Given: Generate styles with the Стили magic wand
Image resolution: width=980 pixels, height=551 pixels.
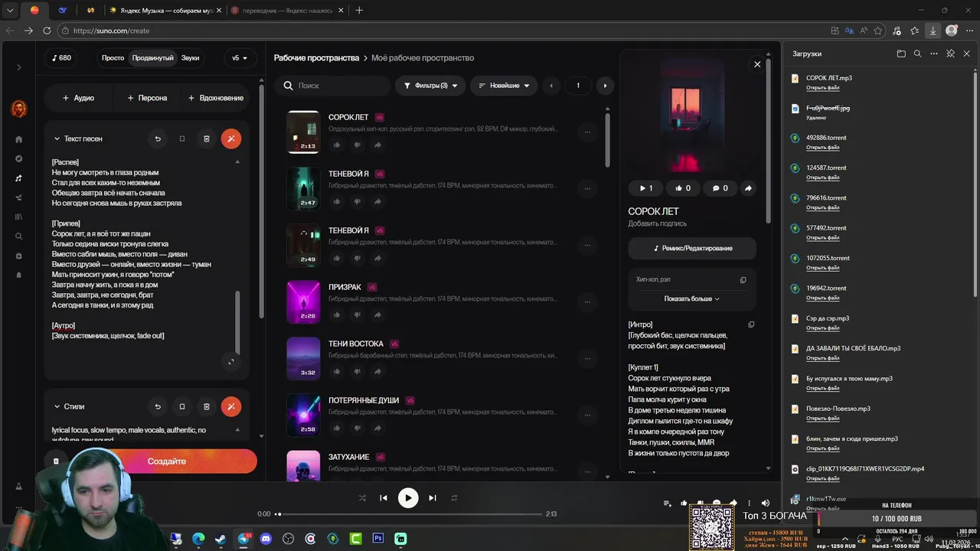Looking at the screenshot, I should 231,406.
